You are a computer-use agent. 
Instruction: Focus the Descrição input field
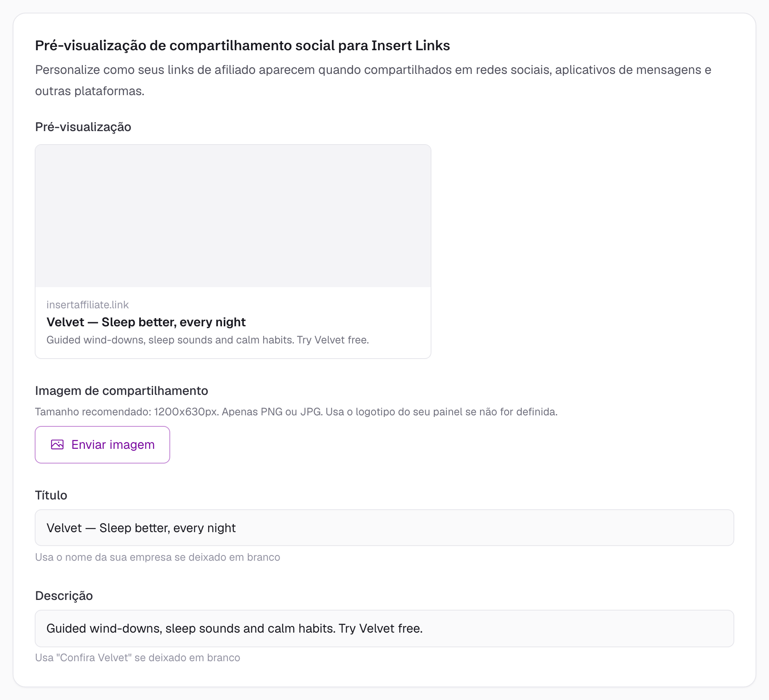pos(384,628)
